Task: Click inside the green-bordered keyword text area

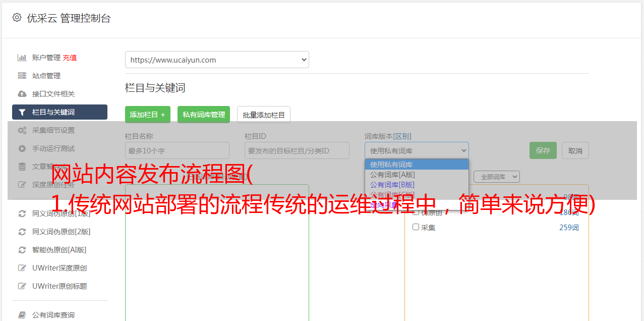Action: [217, 252]
